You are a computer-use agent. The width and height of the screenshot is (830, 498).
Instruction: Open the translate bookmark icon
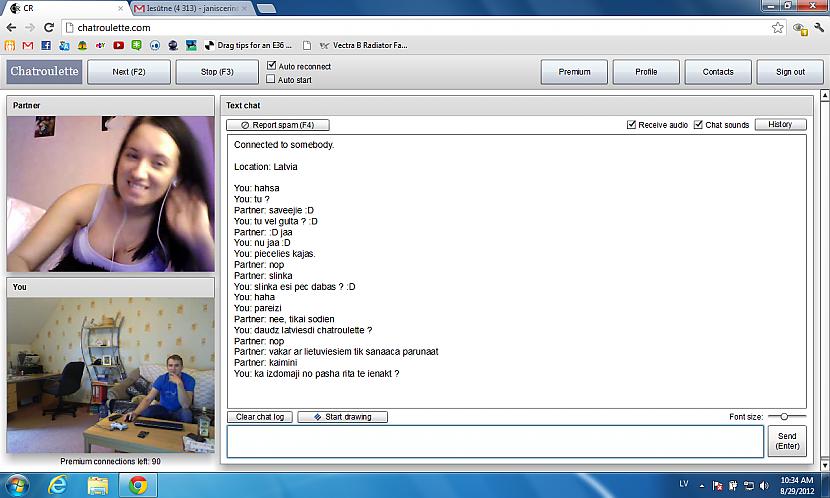point(64,46)
